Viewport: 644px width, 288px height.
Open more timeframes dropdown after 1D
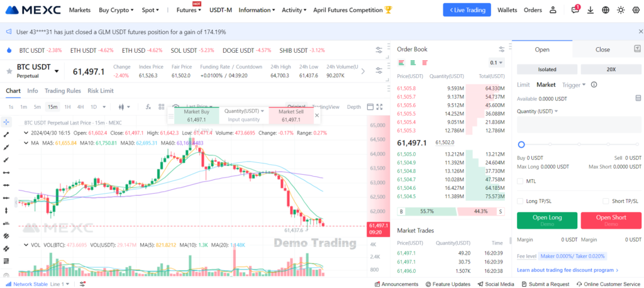104,107
